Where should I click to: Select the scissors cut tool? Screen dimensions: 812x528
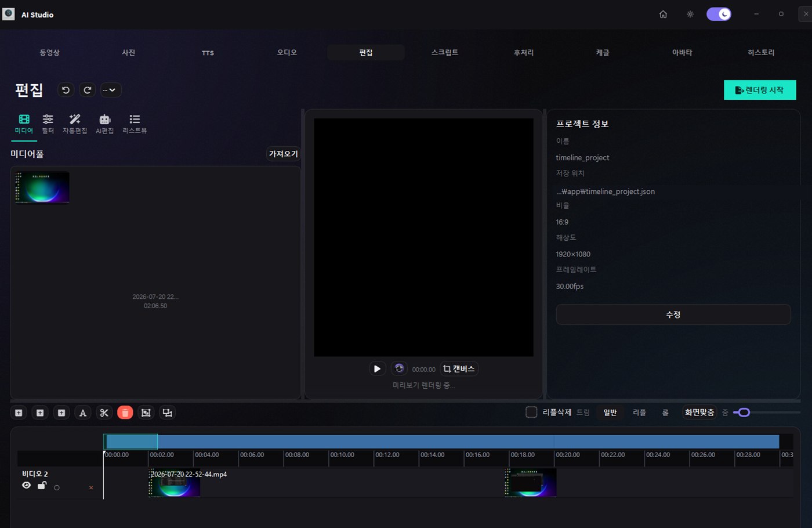click(x=104, y=413)
